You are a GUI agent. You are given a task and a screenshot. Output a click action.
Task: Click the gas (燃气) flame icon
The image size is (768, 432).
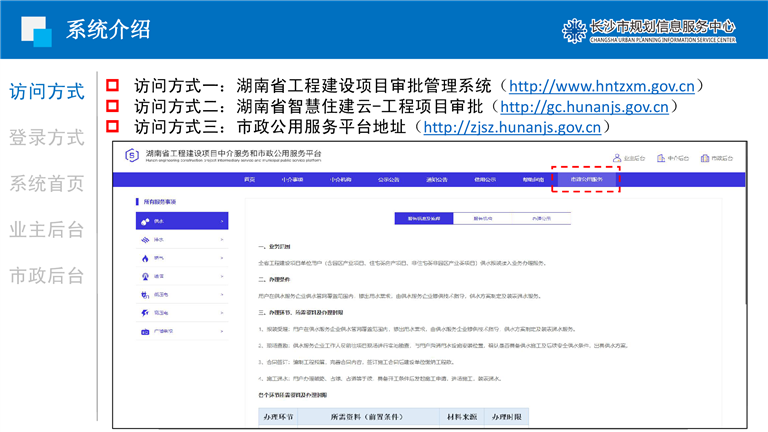[x=146, y=258]
